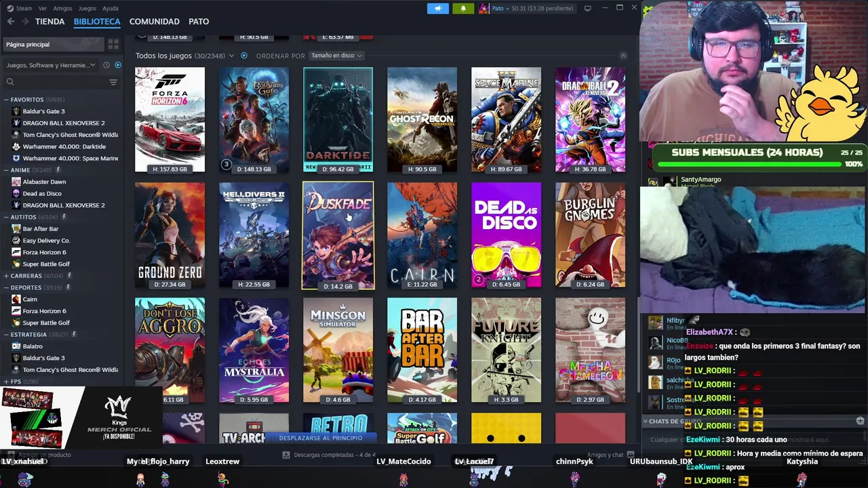The image size is (868, 488).
Task: Open the Space Marine 2 cover
Action: (506, 119)
